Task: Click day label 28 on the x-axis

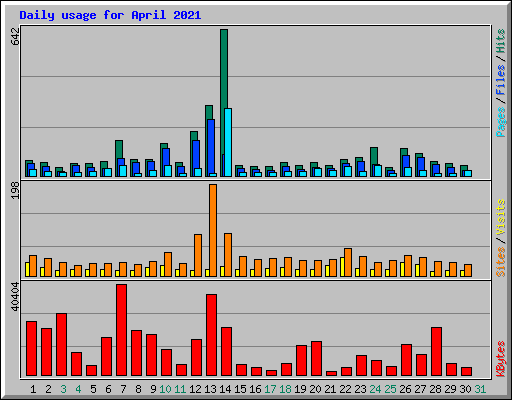Action: click(x=435, y=389)
